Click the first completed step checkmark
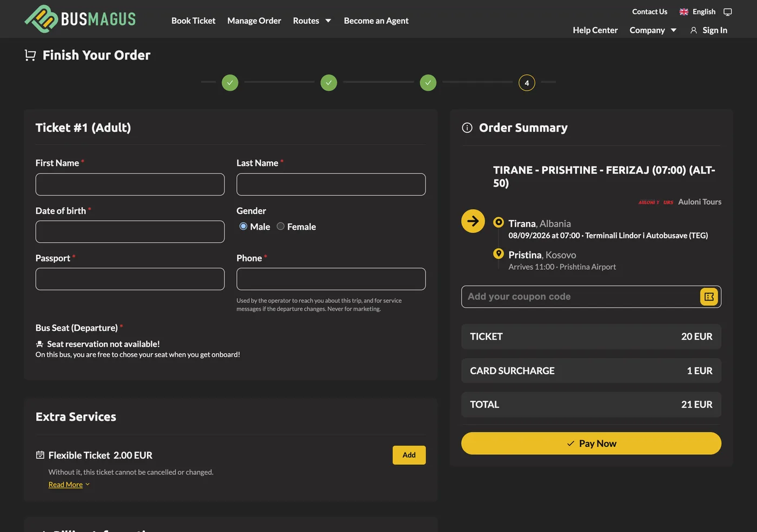The image size is (757, 532). pos(230,83)
